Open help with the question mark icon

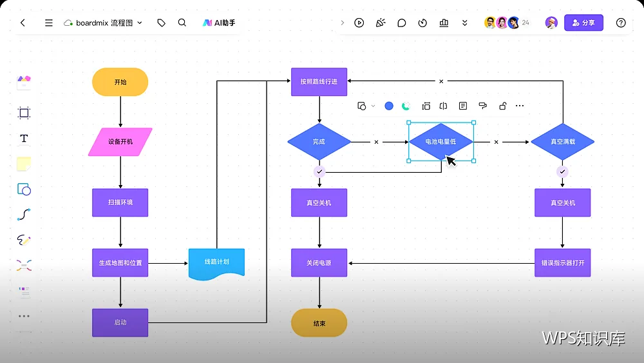621,23
